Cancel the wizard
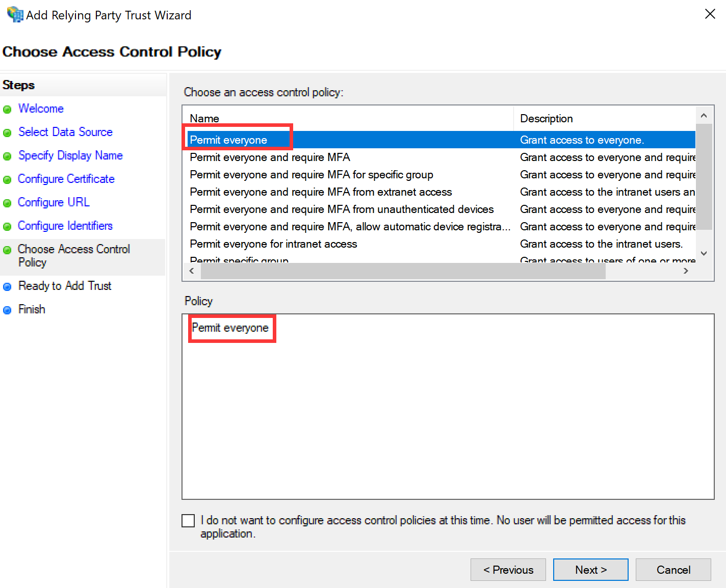 pos(673,570)
